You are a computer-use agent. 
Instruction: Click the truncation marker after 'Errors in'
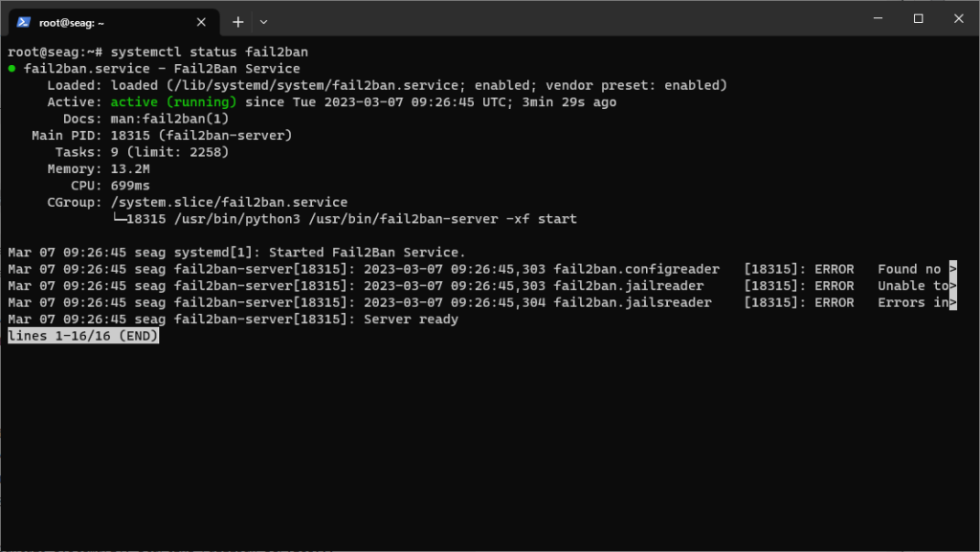(x=953, y=303)
